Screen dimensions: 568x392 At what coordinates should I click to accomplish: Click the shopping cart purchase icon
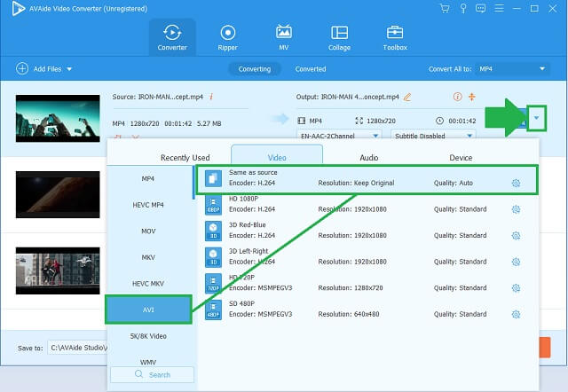point(445,8)
